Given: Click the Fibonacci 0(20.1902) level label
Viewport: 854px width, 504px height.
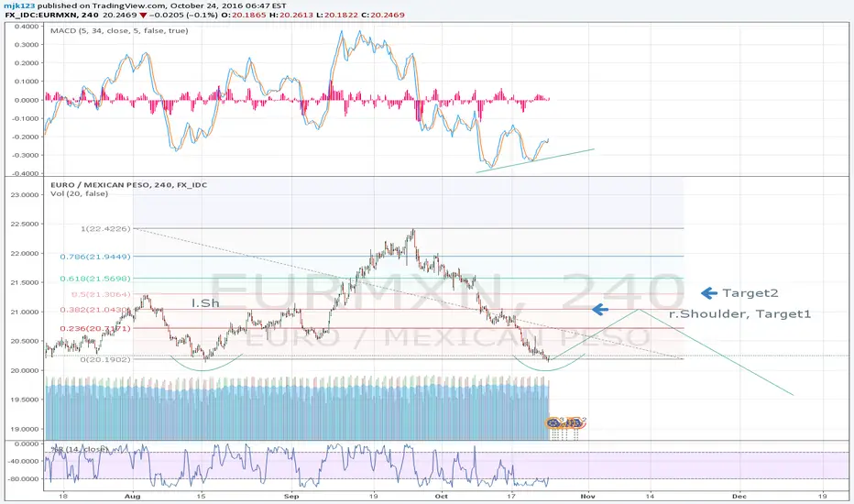Looking at the screenshot, I should [x=105, y=359].
